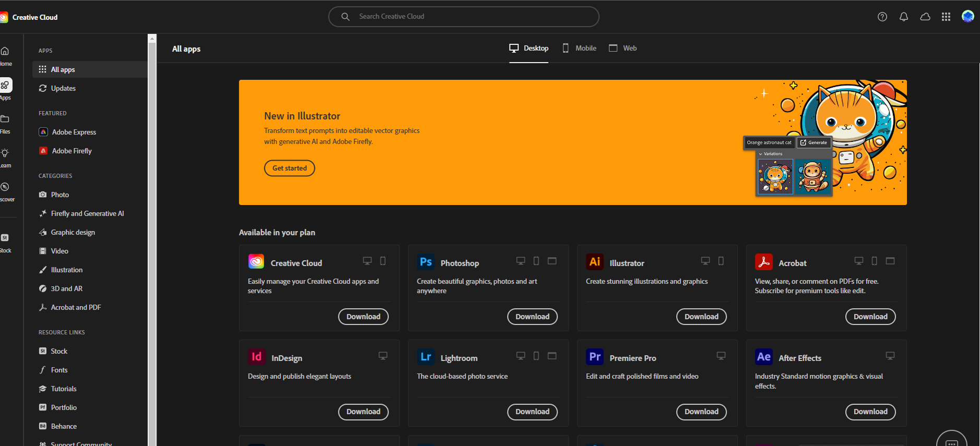Select Updates in the sidebar
Image resolution: width=980 pixels, height=446 pixels.
(x=63, y=88)
